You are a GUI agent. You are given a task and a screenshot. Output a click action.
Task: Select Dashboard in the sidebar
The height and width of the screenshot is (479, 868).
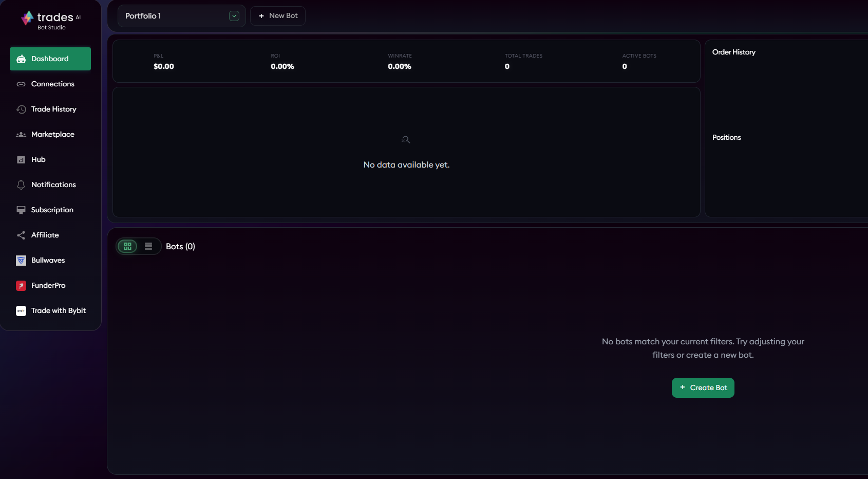[x=50, y=59]
